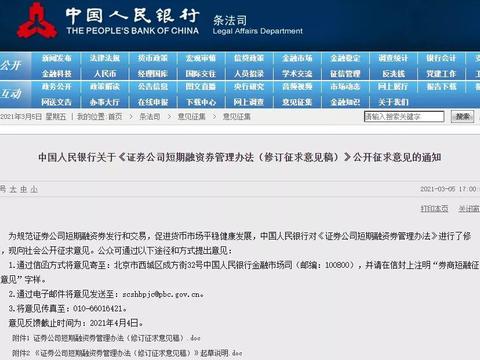Screen dimensions: 480x360
Task: Select 意见征集 in the blue navigation menu
Action: pos(297,102)
